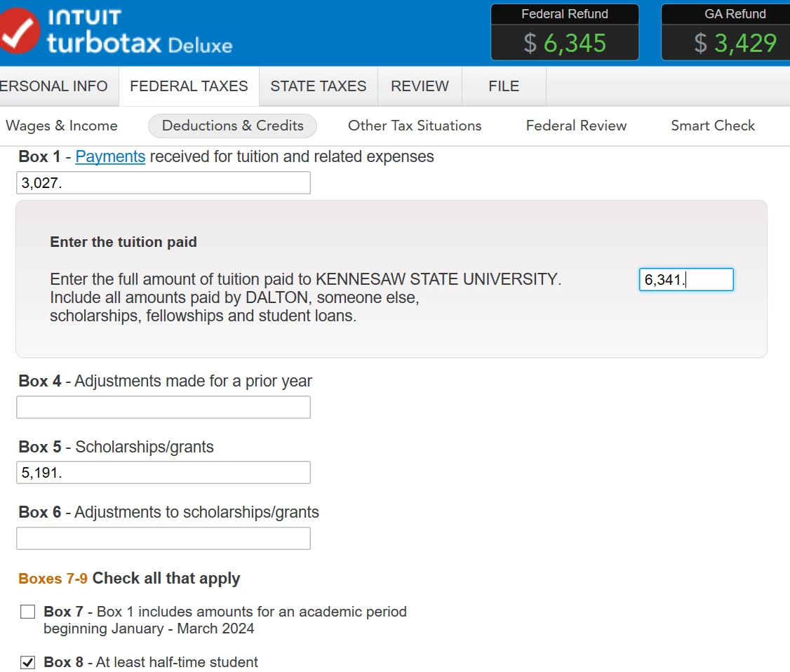Select the Deductions & Credits pill
This screenshot has height=672, width=790.
tap(232, 126)
